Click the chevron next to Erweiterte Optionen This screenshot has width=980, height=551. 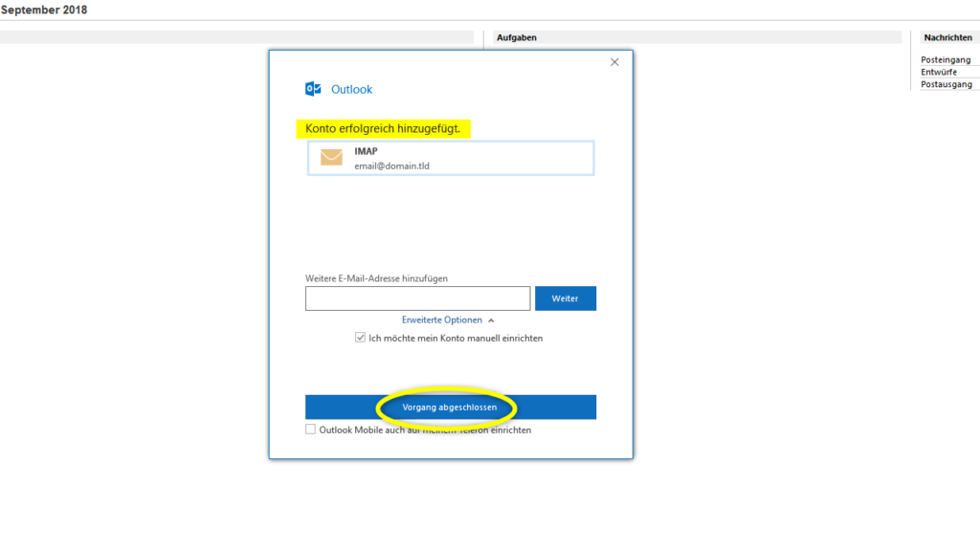(490, 320)
